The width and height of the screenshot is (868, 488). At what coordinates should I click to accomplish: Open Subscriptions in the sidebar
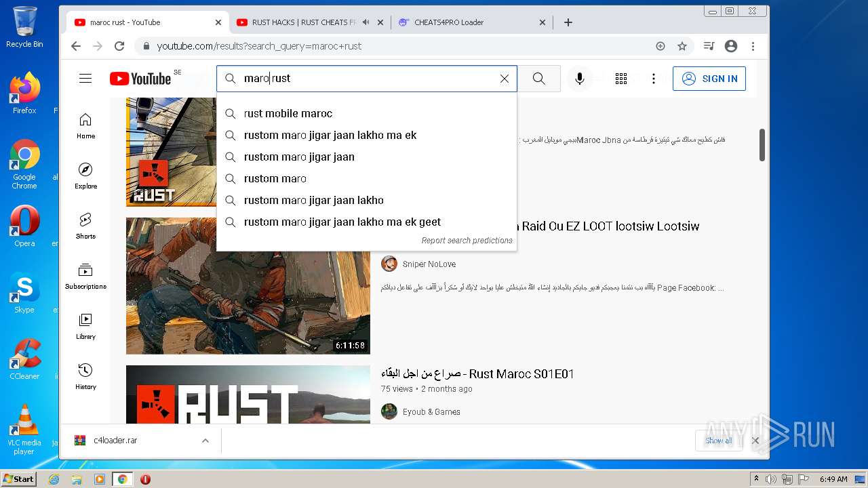pyautogui.click(x=85, y=277)
